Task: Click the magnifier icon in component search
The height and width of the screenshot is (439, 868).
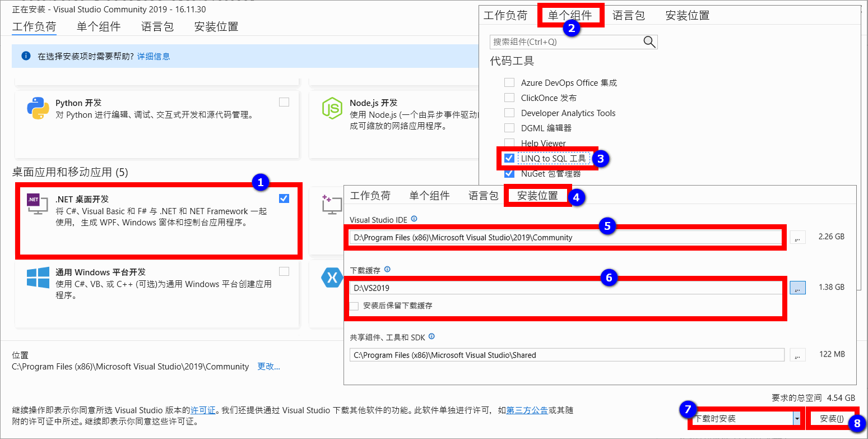Action: coord(649,41)
